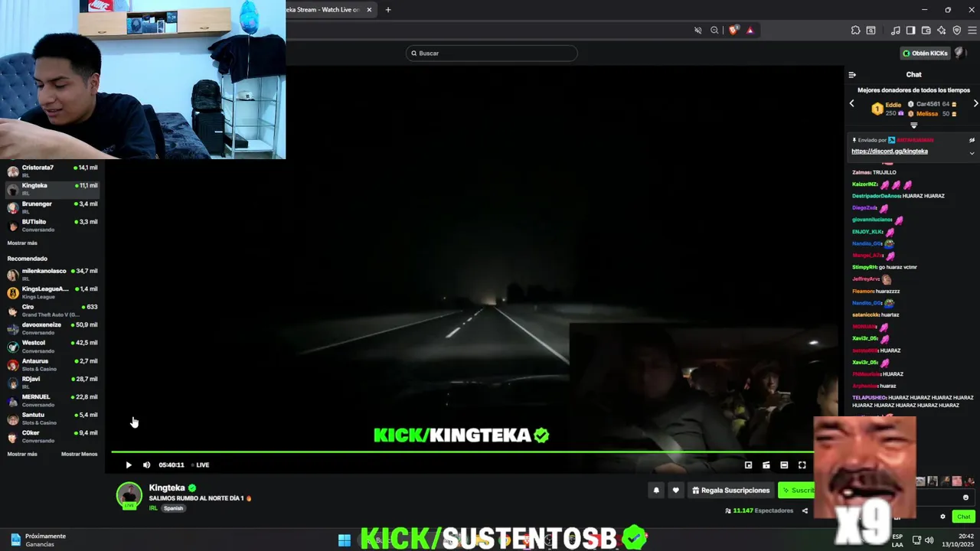Open Windows Start button on taskbar
This screenshot has width=980, height=551.
(x=345, y=540)
